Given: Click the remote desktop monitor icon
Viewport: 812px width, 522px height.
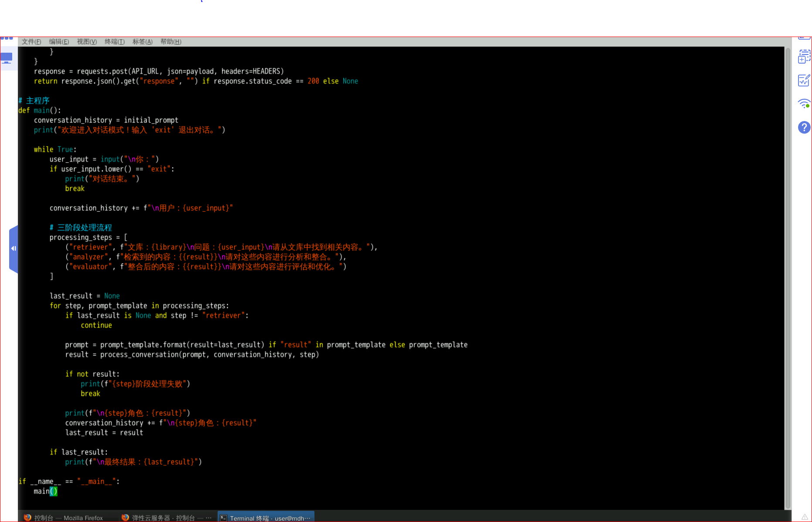Looking at the screenshot, I should pyautogui.click(x=7, y=58).
